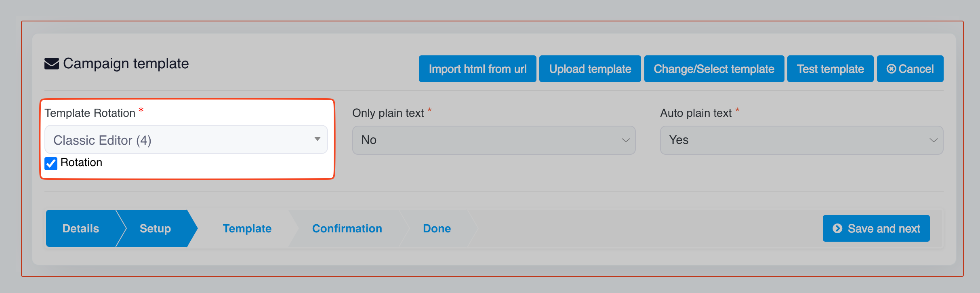Go to the Details step

pyautogui.click(x=80, y=228)
